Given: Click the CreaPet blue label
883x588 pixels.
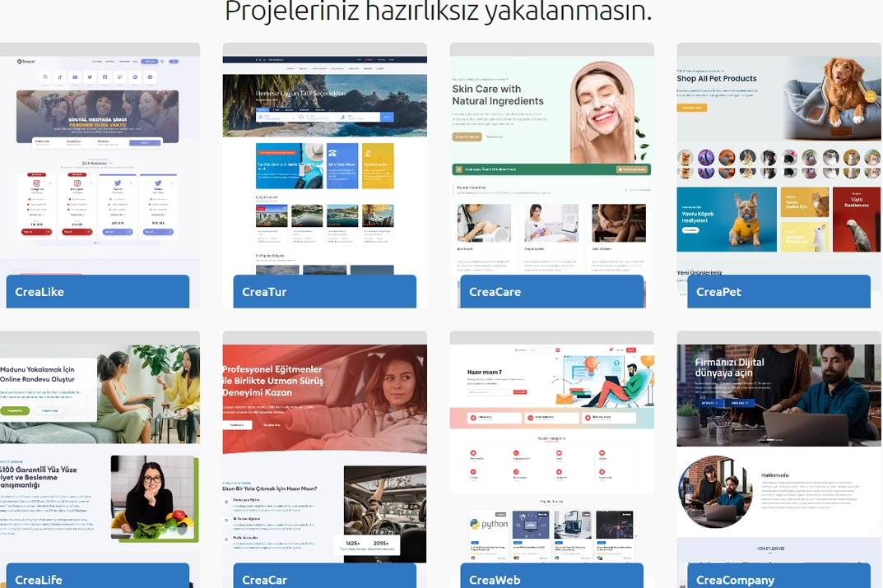Looking at the screenshot, I should pyautogui.click(x=778, y=292).
